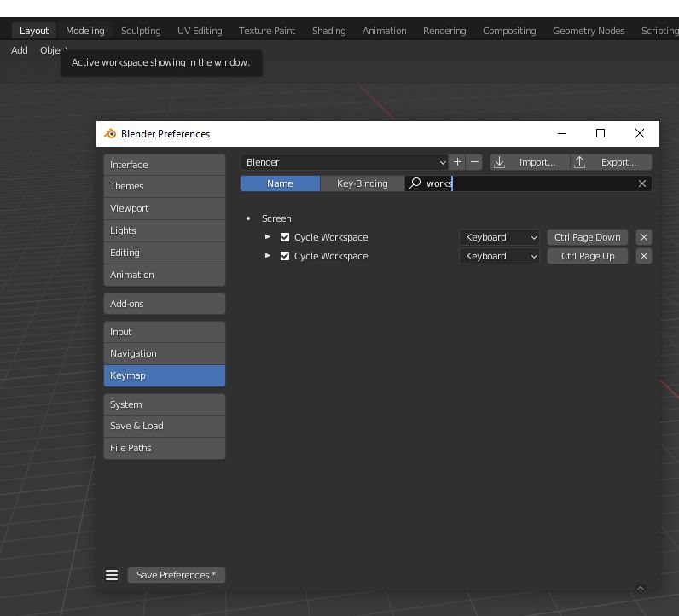Switch to the Shading workspace tab

click(x=328, y=31)
